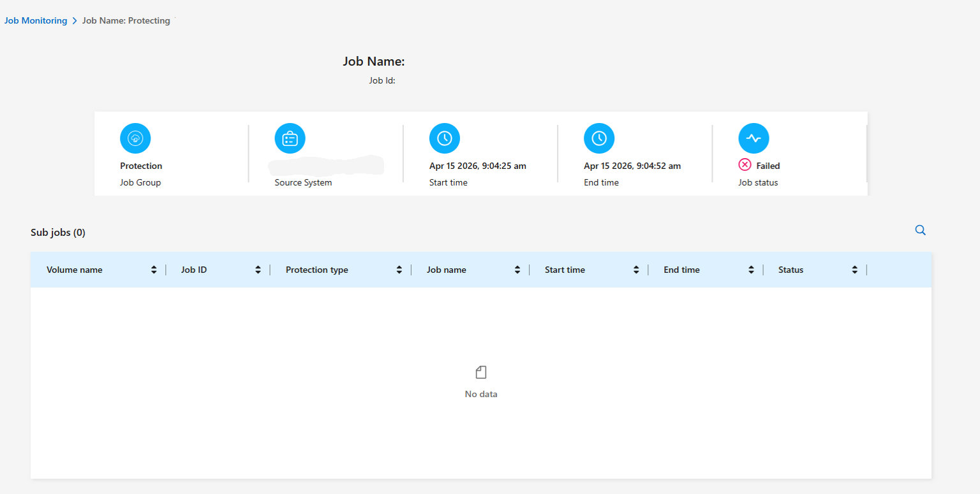
Task: Click the Job Name: page heading
Action: [x=374, y=62]
